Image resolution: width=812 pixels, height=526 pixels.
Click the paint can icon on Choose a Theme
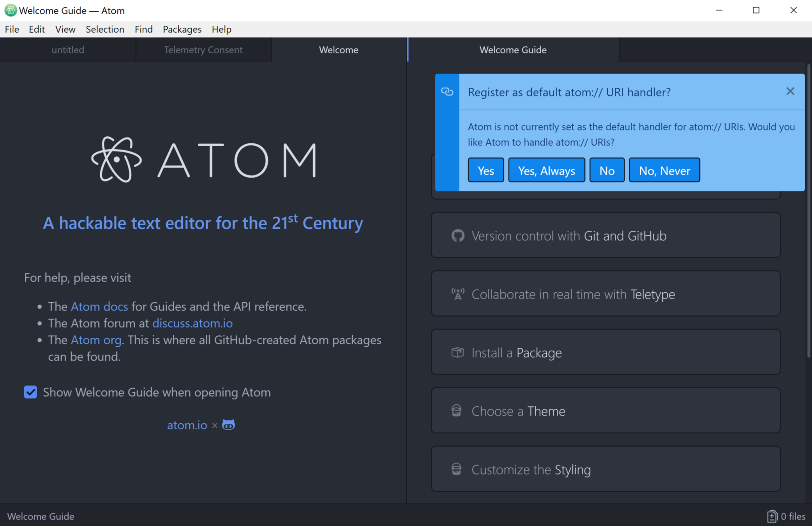[456, 411]
